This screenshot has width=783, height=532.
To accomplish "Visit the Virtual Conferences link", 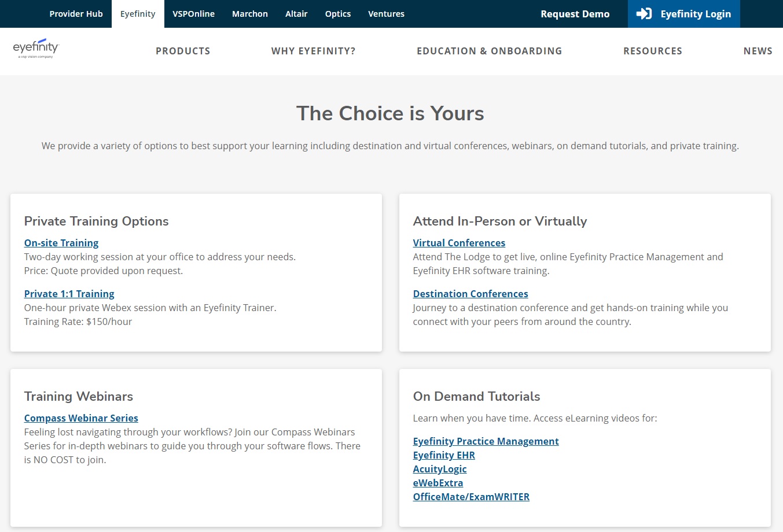I will pyautogui.click(x=459, y=243).
